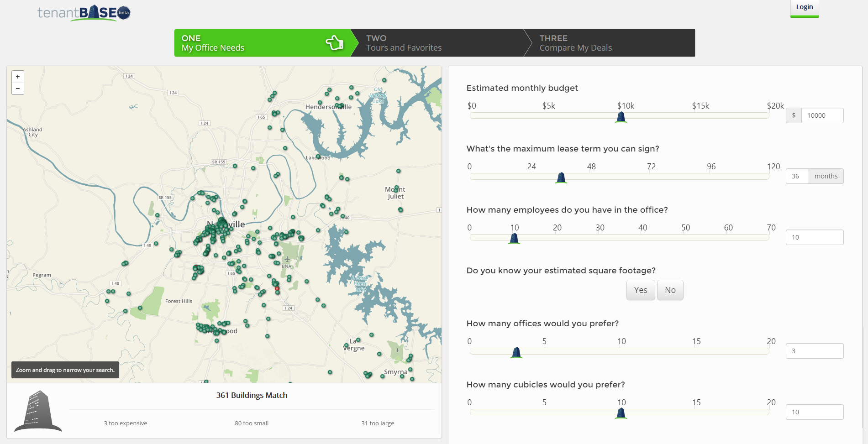This screenshot has width=868, height=444.
Task: Click the 'Zoom and drag to narrow your search' tooltip
Action: click(65, 370)
